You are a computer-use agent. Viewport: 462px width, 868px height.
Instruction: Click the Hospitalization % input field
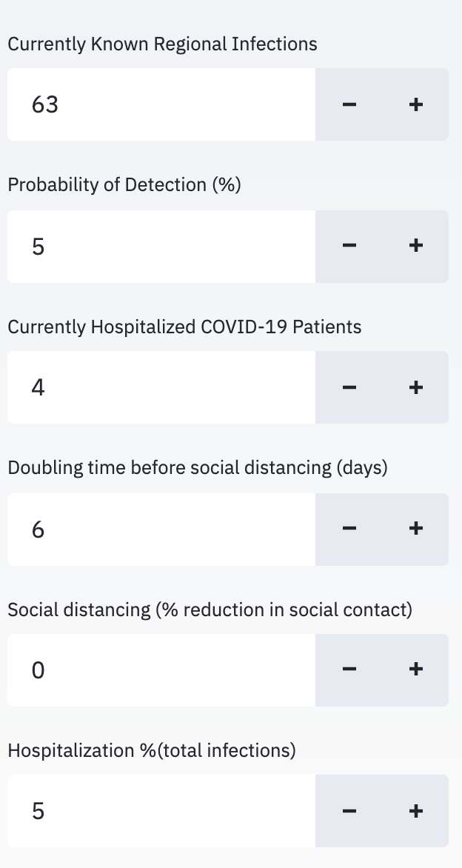click(x=161, y=811)
